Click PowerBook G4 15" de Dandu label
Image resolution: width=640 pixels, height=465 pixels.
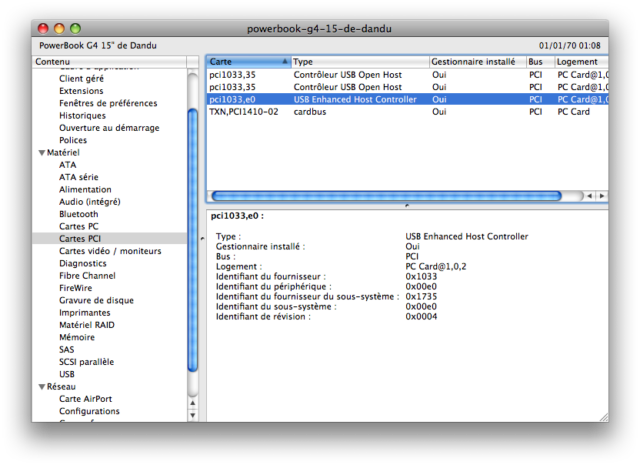[x=98, y=45]
